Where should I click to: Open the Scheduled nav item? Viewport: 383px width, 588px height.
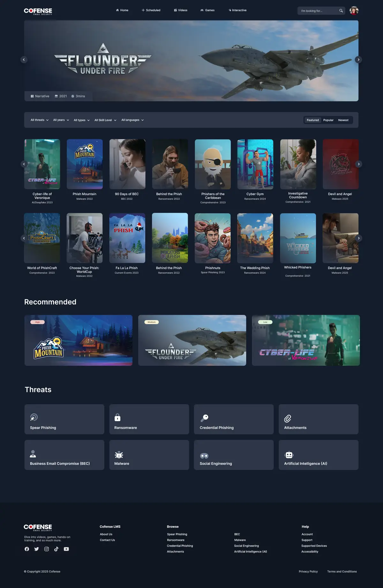click(x=151, y=10)
